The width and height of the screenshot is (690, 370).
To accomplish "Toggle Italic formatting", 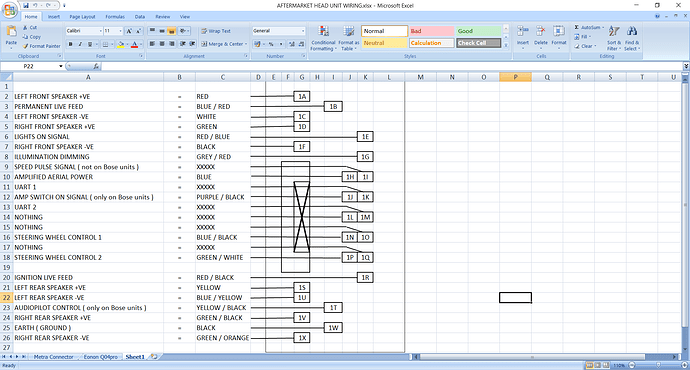I will tap(80, 44).
